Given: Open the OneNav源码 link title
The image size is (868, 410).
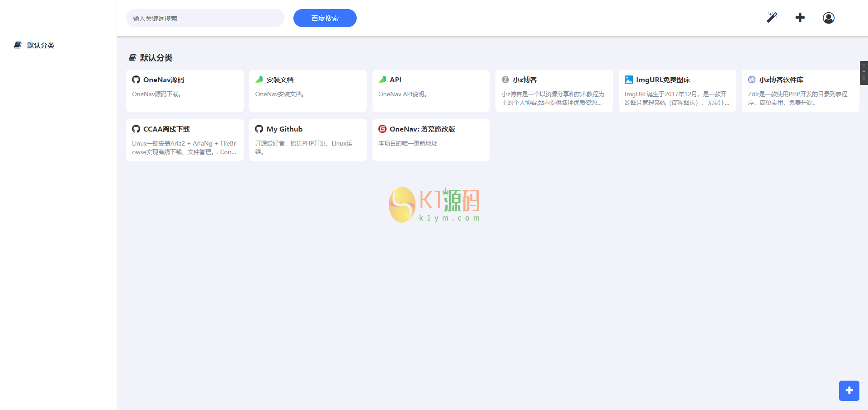Looking at the screenshot, I should pyautogui.click(x=164, y=80).
